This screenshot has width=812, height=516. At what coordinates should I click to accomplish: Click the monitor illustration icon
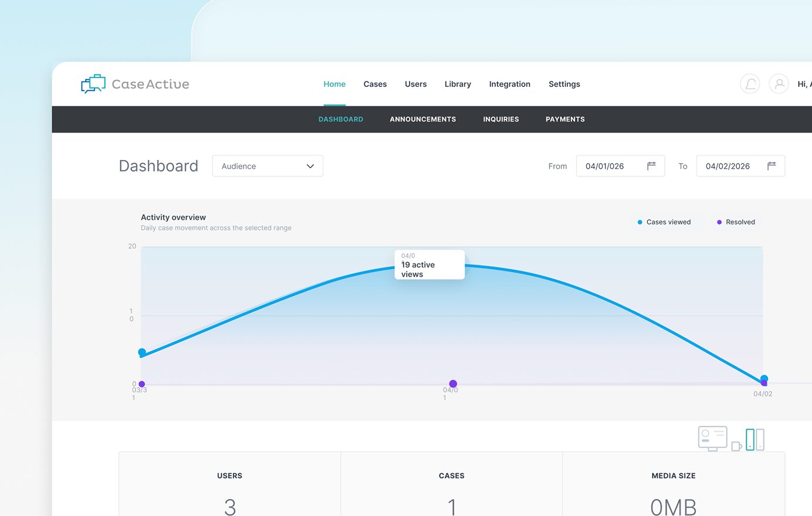pos(712,438)
